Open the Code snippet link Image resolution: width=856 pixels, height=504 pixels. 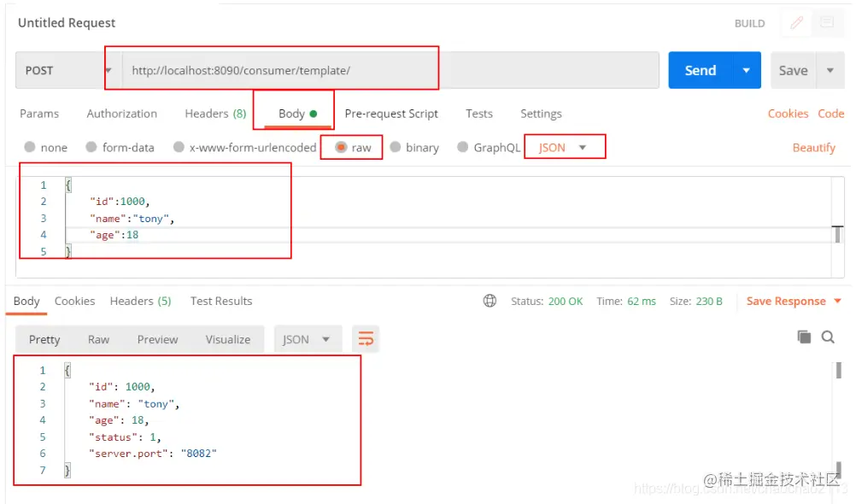pos(831,114)
